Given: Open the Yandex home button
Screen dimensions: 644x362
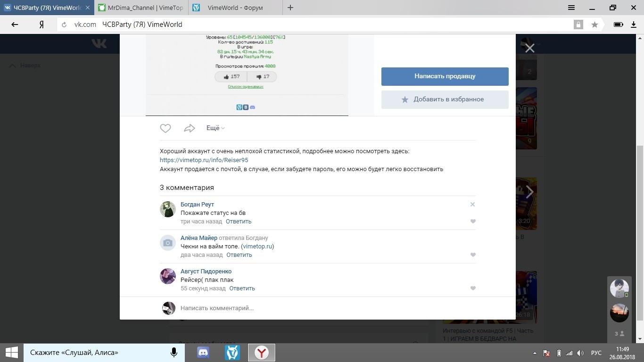Looking at the screenshot, I should (x=41, y=25).
